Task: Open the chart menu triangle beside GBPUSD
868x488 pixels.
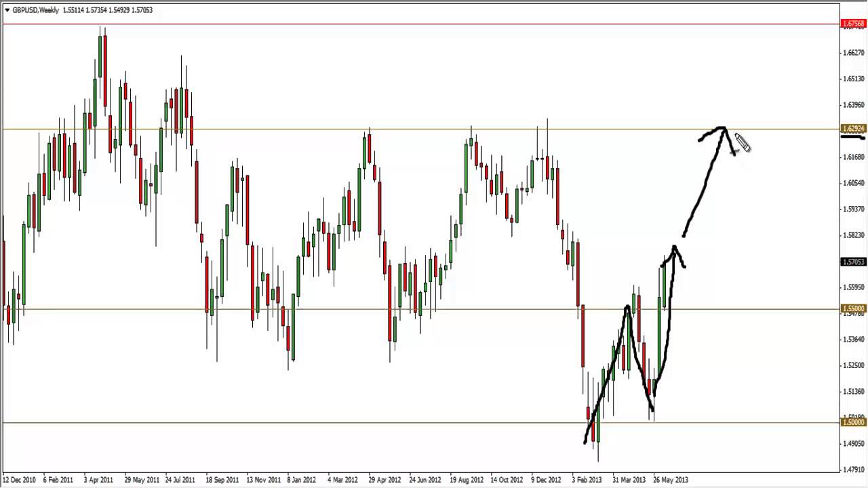Action: point(7,10)
